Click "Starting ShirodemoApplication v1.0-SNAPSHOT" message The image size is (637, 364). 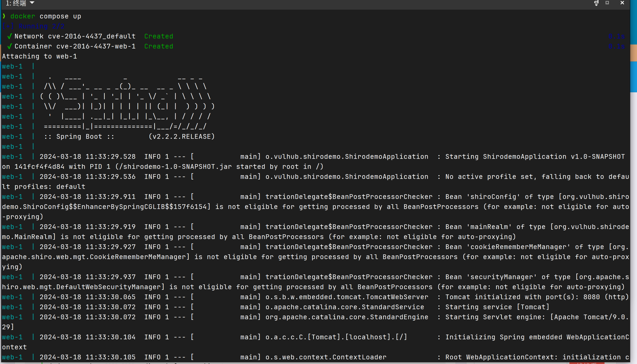(x=535, y=157)
